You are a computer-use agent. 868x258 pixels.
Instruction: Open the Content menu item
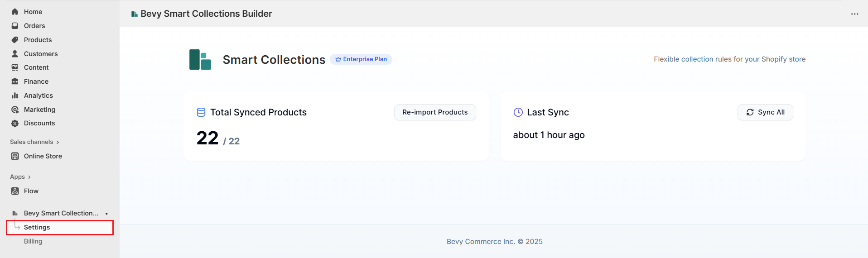pos(36,67)
